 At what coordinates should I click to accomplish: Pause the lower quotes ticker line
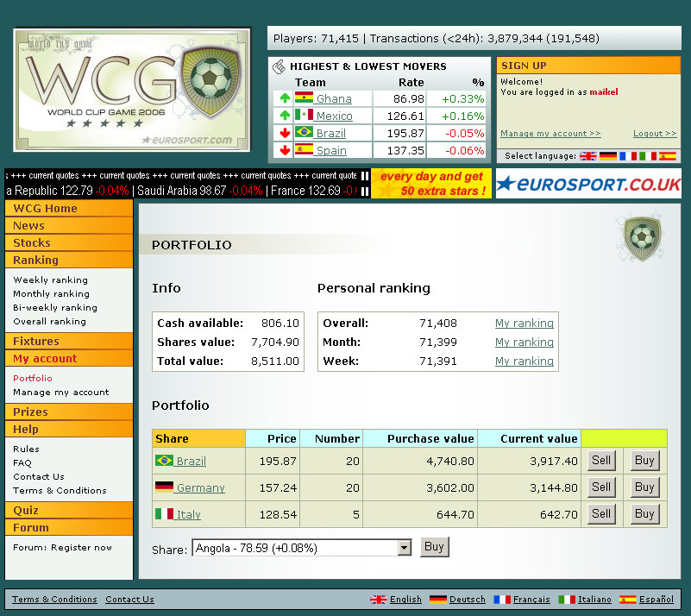(x=364, y=192)
